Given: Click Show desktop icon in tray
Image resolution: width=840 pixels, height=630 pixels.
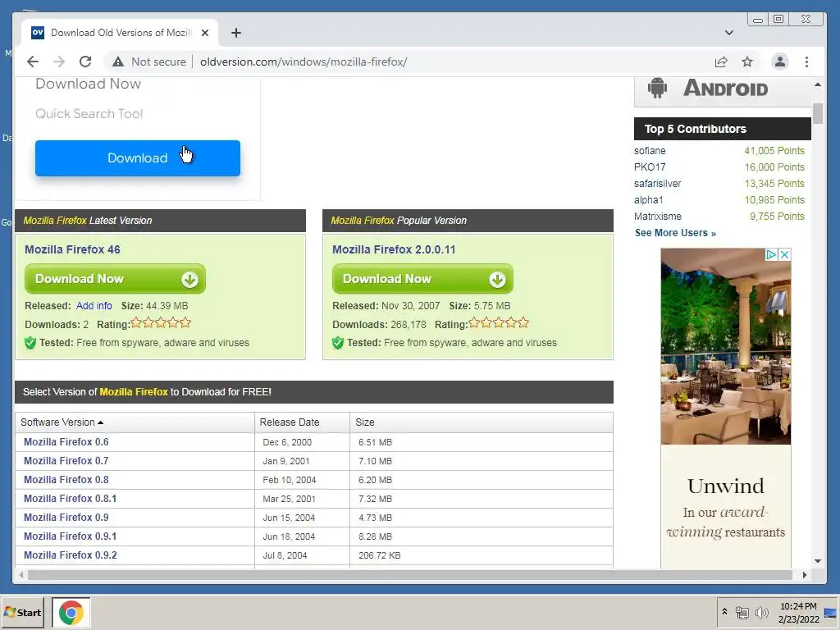Looking at the screenshot, I should pyautogui.click(x=831, y=612).
